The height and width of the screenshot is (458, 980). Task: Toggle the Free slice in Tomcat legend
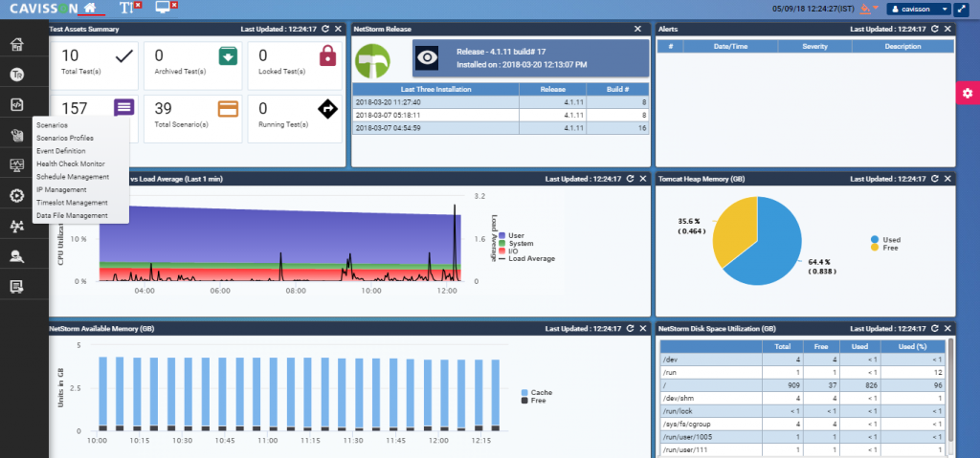(883, 248)
